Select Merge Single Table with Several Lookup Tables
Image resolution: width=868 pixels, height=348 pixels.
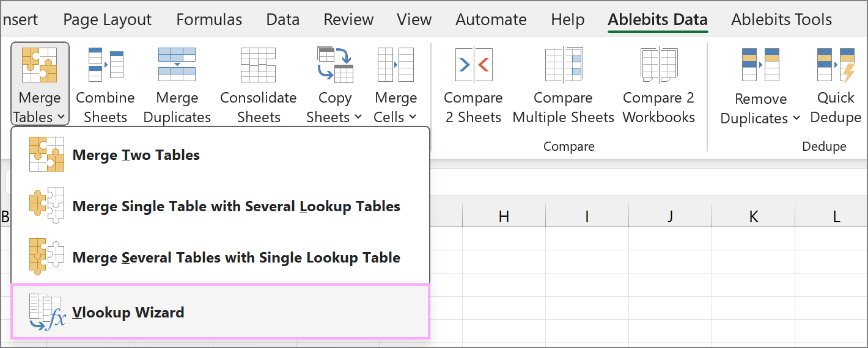(221, 206)
